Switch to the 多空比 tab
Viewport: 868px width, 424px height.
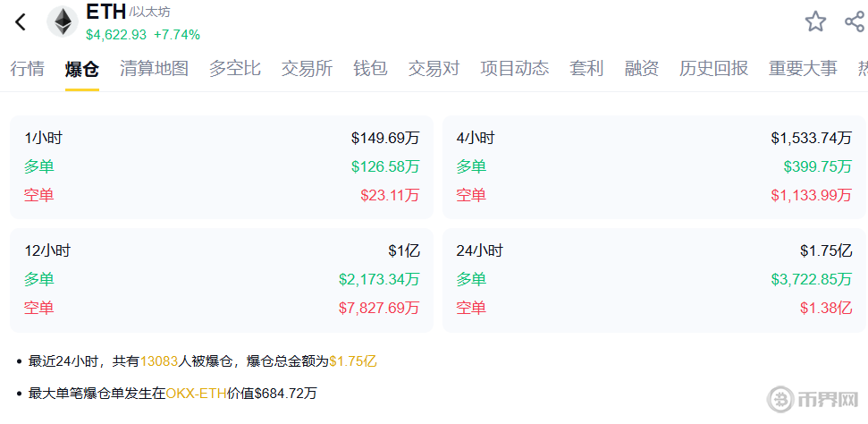point(235,68)
